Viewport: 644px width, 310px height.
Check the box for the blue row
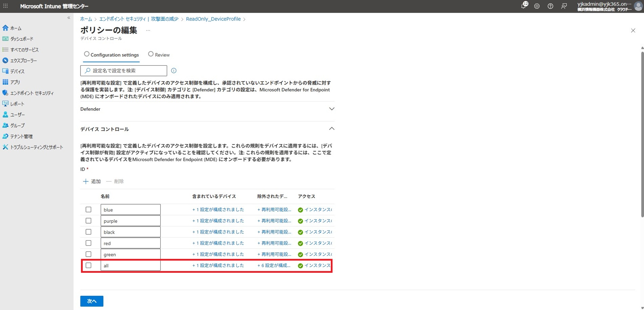(89, 209)
